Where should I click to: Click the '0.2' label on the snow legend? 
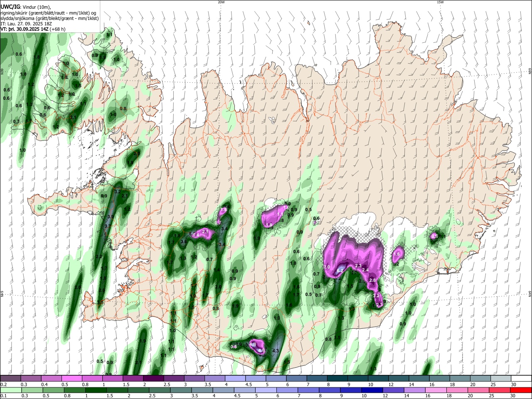point(3,384)
